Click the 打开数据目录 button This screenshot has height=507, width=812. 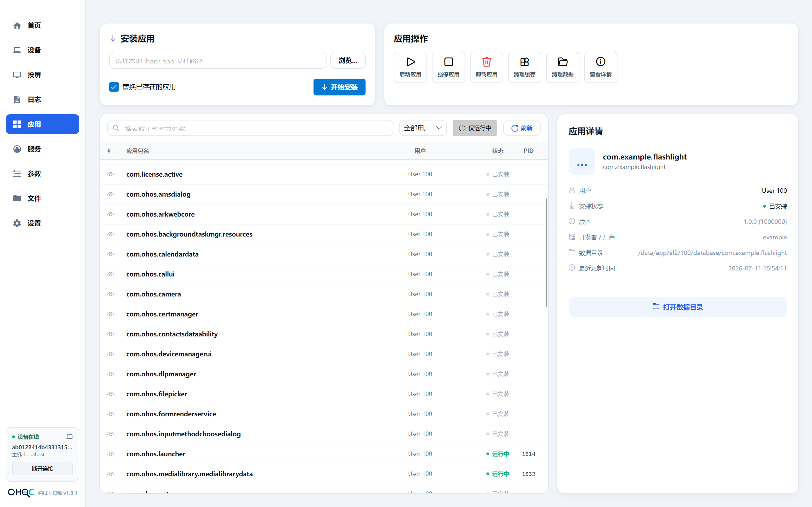(677, 307)
